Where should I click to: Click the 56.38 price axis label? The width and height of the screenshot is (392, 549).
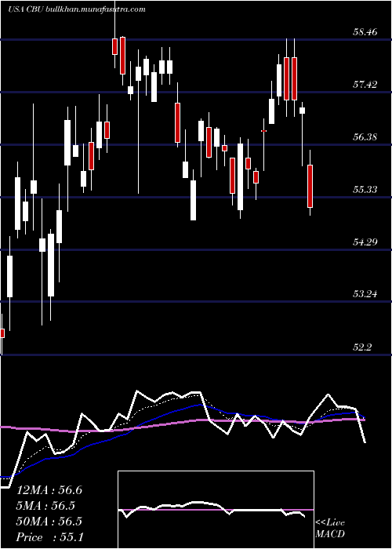coord(365,137)
